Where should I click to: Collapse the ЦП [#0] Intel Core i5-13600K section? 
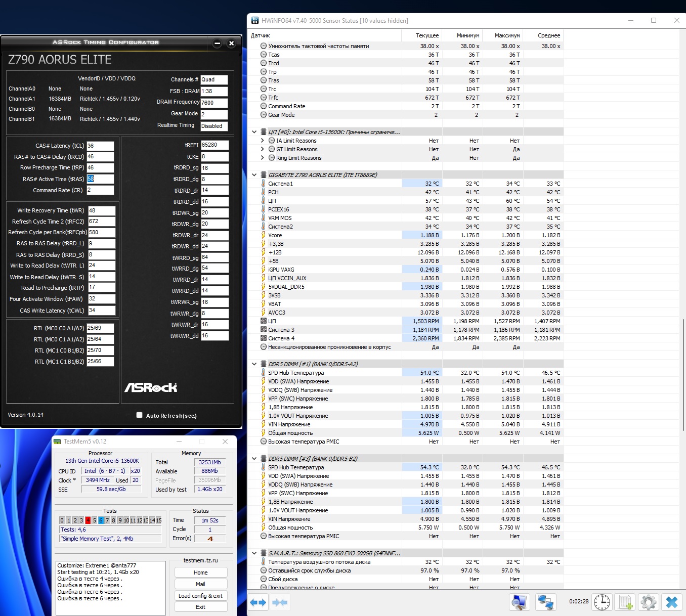pyautogui.click(x=254, y=132)
